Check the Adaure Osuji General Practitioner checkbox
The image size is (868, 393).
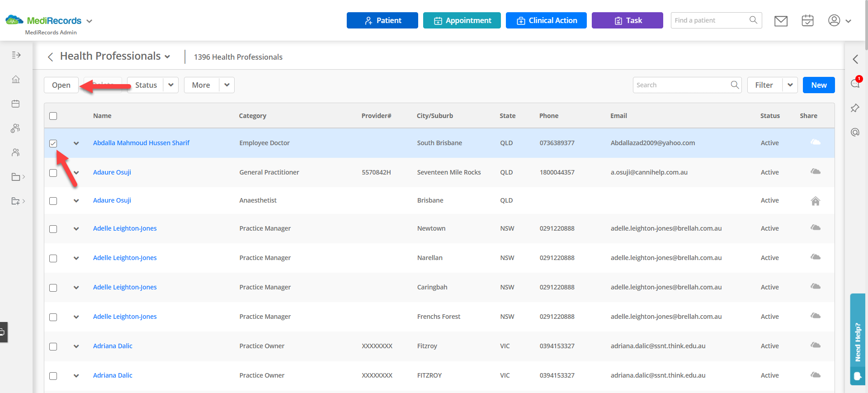[x=53, y=173]
